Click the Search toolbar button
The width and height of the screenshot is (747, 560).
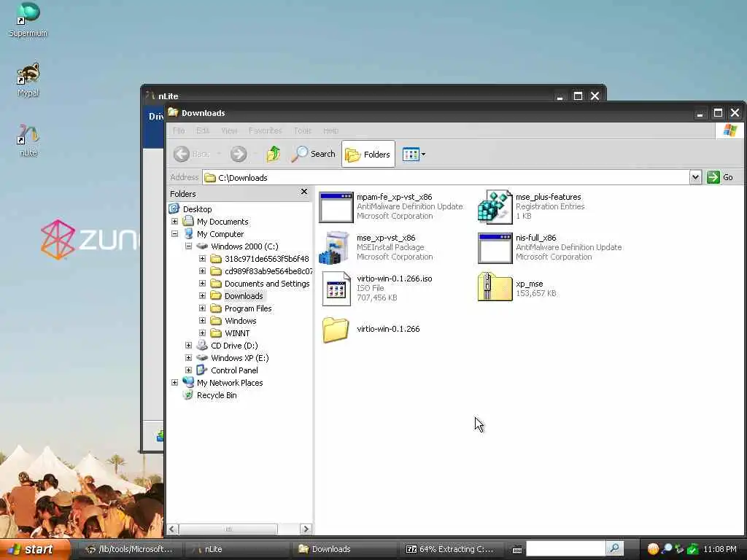click(314, 154)
